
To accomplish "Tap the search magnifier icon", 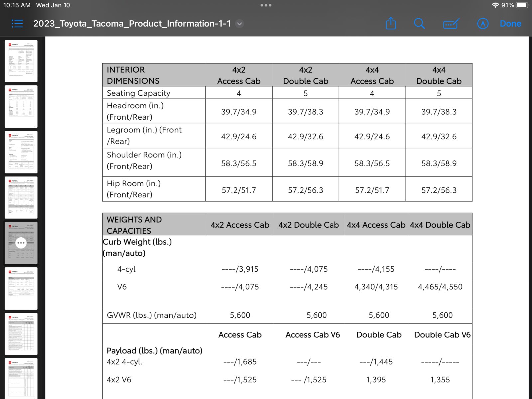I will pos(419,23).
